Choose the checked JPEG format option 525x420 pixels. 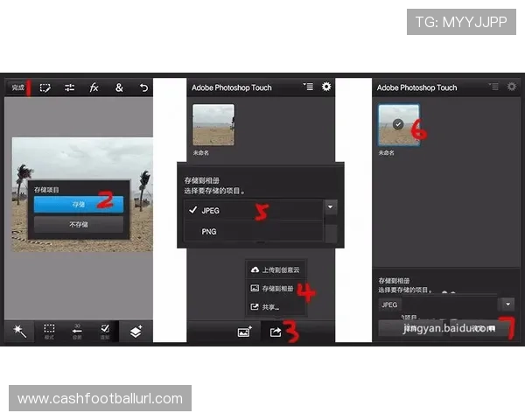[x=254, y=210]
